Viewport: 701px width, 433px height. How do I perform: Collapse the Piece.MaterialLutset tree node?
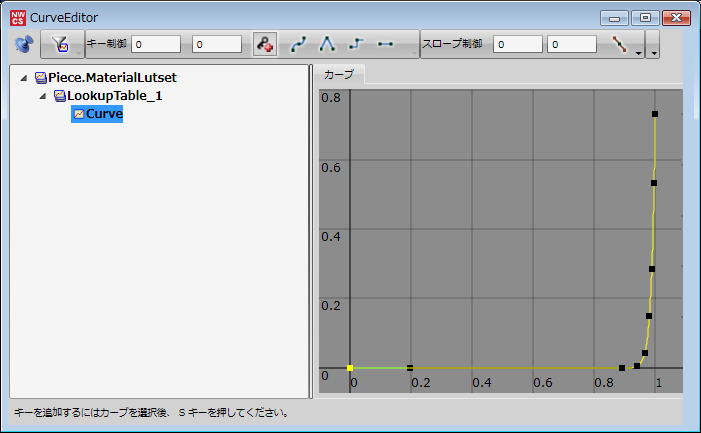24,78
